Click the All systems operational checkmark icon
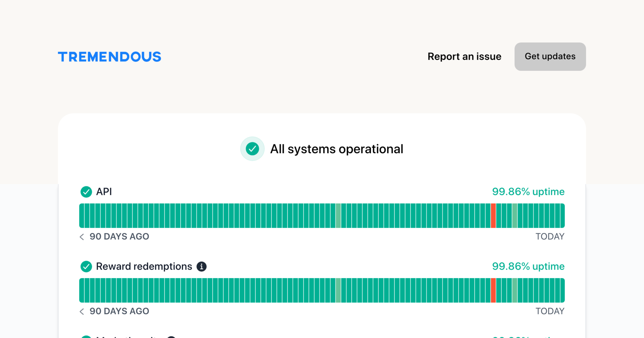Image resolution: width=644 pixels, height=338 pixels. [x=252, y=149]
